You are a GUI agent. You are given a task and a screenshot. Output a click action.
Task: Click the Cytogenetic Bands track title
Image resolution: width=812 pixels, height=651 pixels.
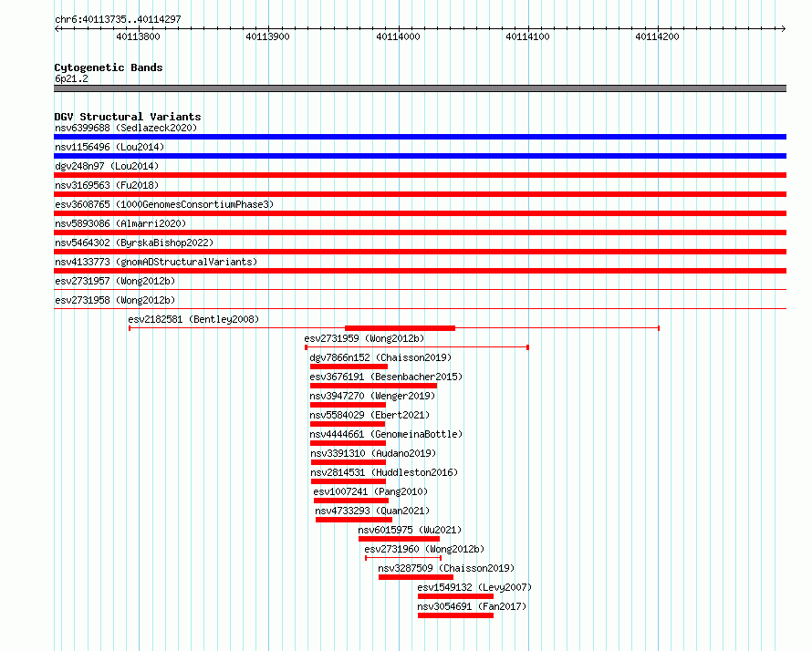109,67
